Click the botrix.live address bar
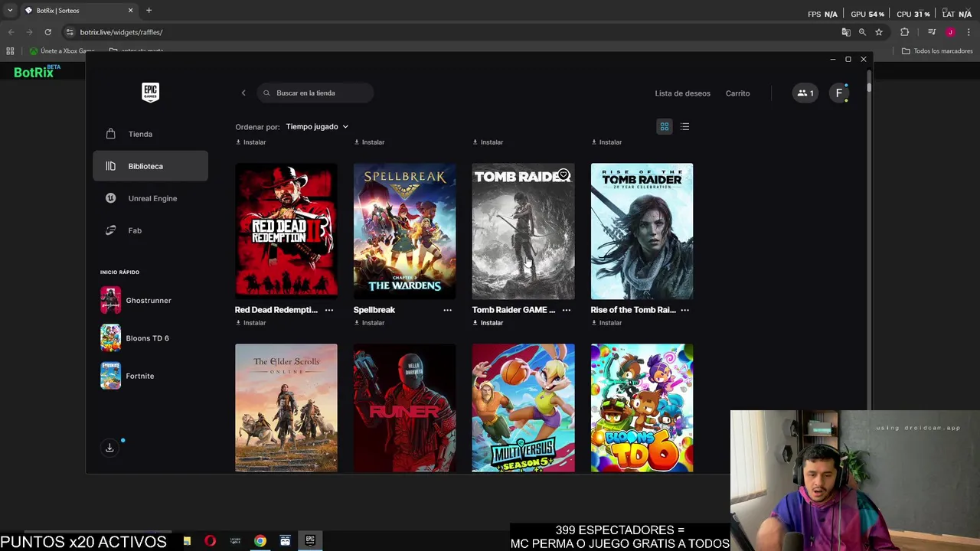This screenshot has width=980, height=551. pyautogui.click(x=452, y=32)
